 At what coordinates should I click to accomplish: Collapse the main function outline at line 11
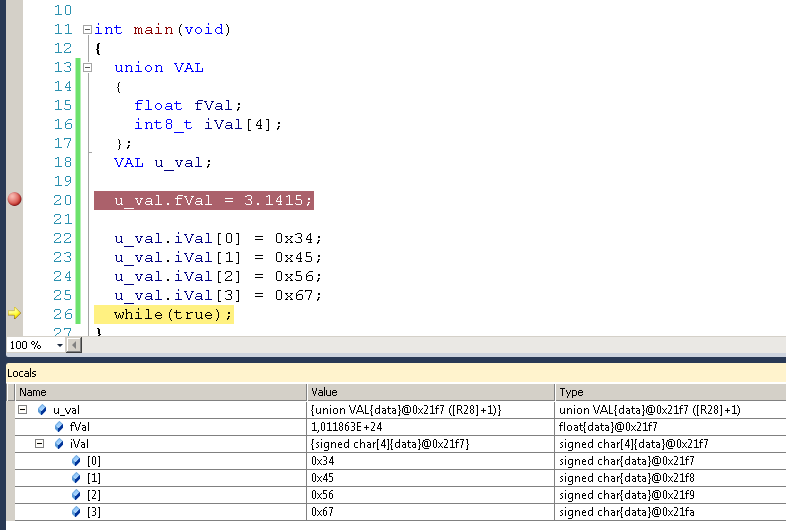(87, 30)
